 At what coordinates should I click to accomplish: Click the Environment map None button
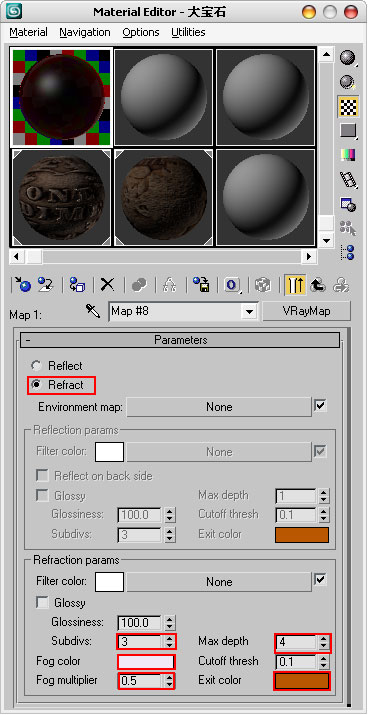(219, 407)
